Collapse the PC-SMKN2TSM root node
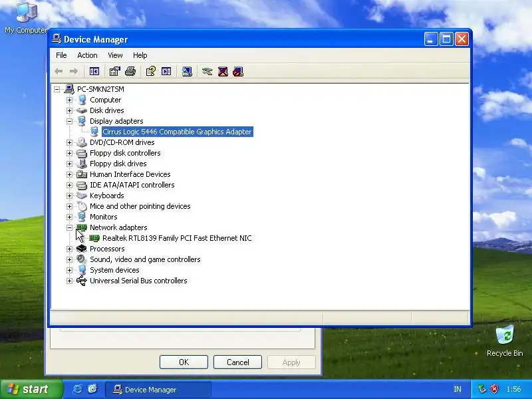Screen dimensions: 532x399 pyautogui.click(x=57, y=89)
